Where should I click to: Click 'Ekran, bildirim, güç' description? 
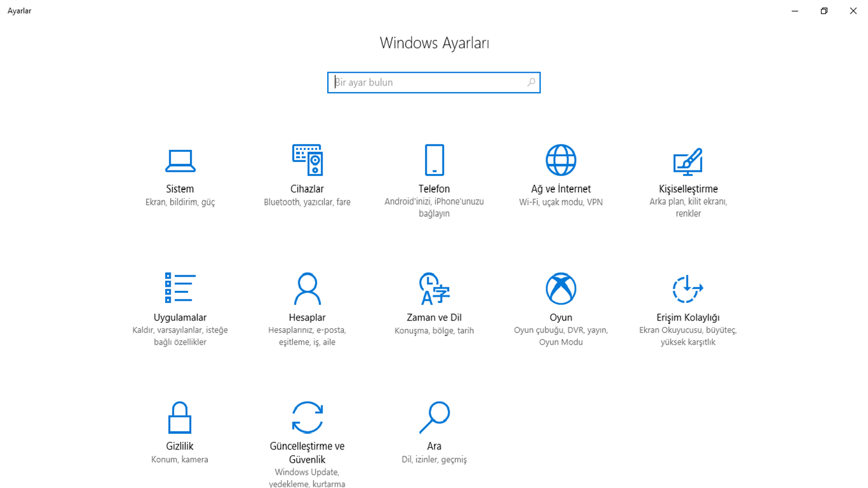(x=180, y=202)
